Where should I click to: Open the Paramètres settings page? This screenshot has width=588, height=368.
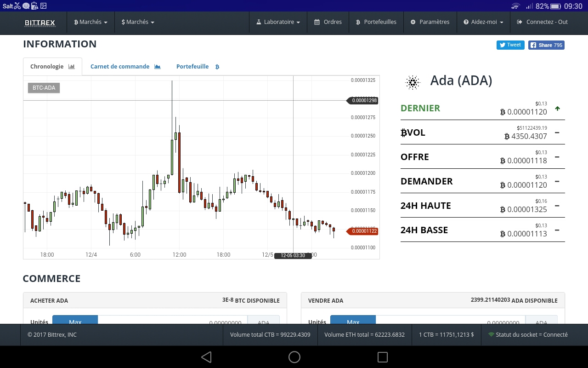pos(430,22)
